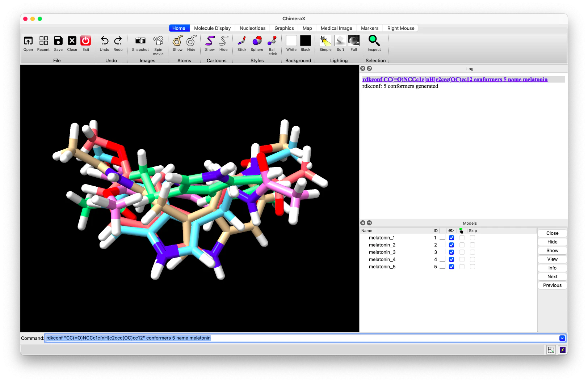This screenshot has height=382, width=588.
Task: Toggle visibility of melatonin_1
Action: click(x=451, y=238)
